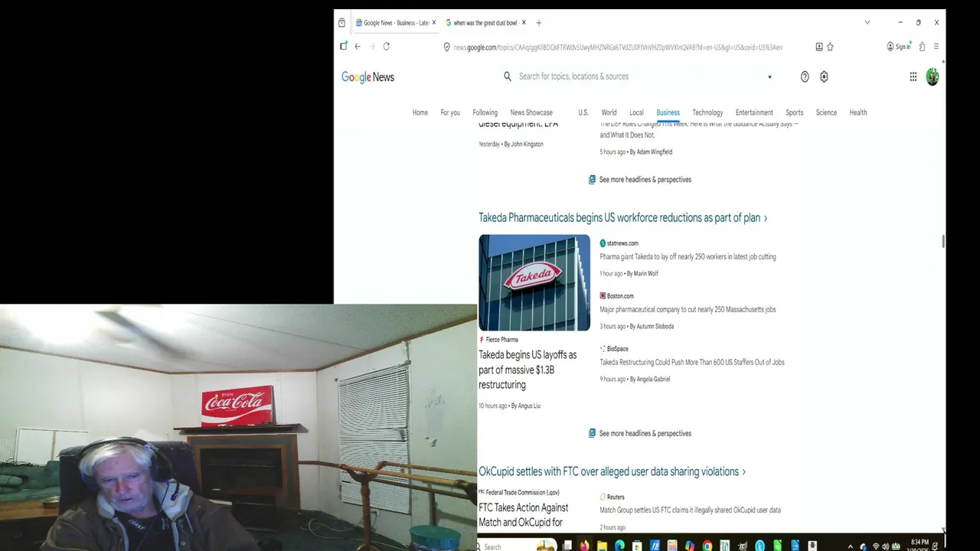
Task: Bookmark this page with the star icon
Action: (x=830, y=47)
